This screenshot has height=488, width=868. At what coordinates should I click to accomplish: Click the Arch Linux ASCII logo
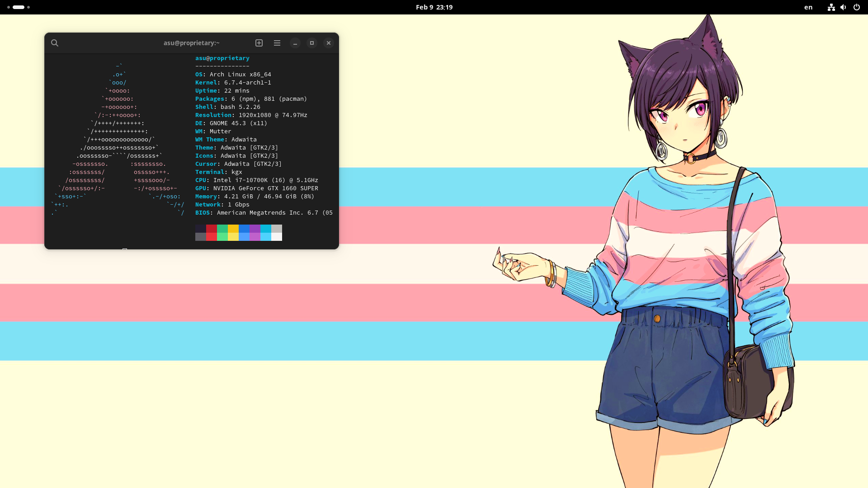118,140
